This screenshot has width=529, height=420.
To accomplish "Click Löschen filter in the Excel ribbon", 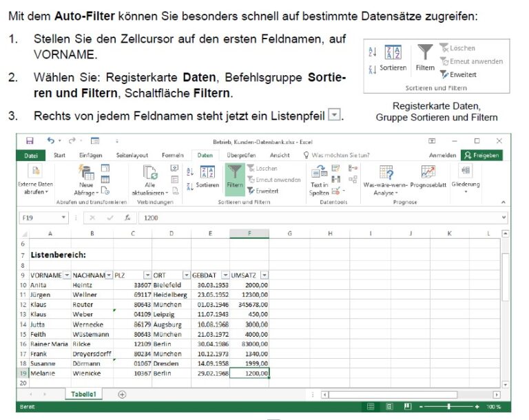I will [x=262, y=168].
